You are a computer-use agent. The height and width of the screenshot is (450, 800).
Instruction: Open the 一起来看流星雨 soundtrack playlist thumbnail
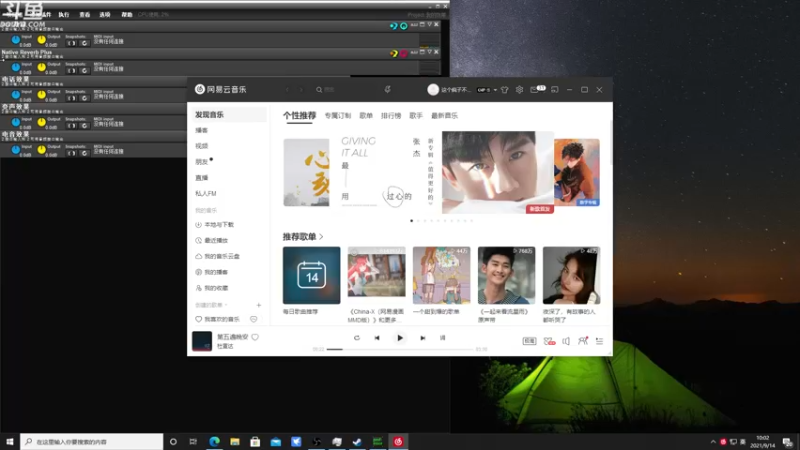coord(507,276)
